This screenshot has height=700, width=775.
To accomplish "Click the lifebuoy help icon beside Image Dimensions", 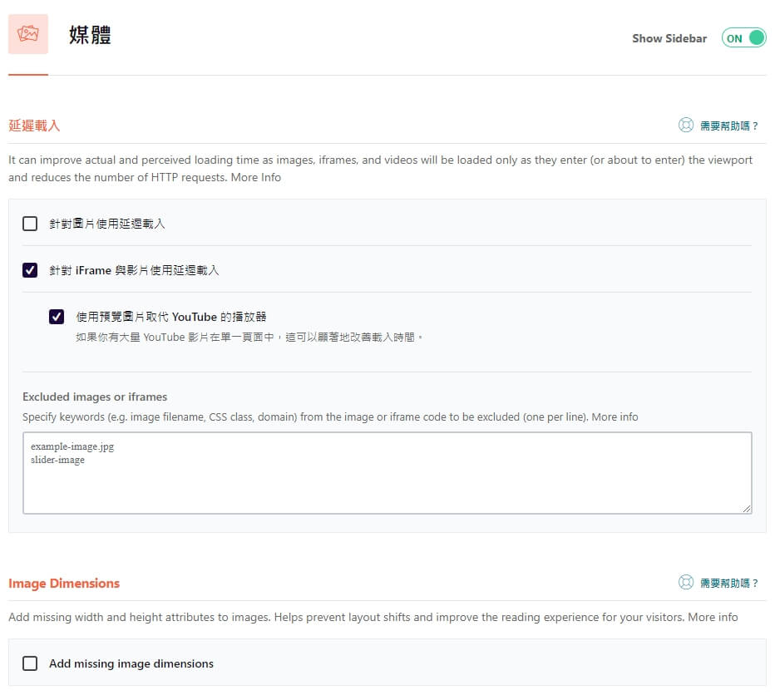I will (685, 583).
